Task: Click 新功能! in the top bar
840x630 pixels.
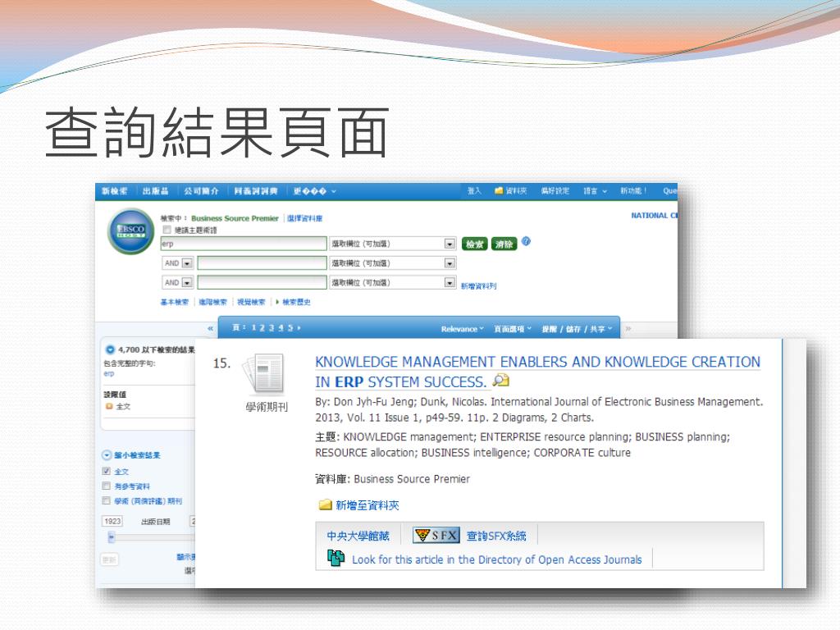Action: click(634, 190)
